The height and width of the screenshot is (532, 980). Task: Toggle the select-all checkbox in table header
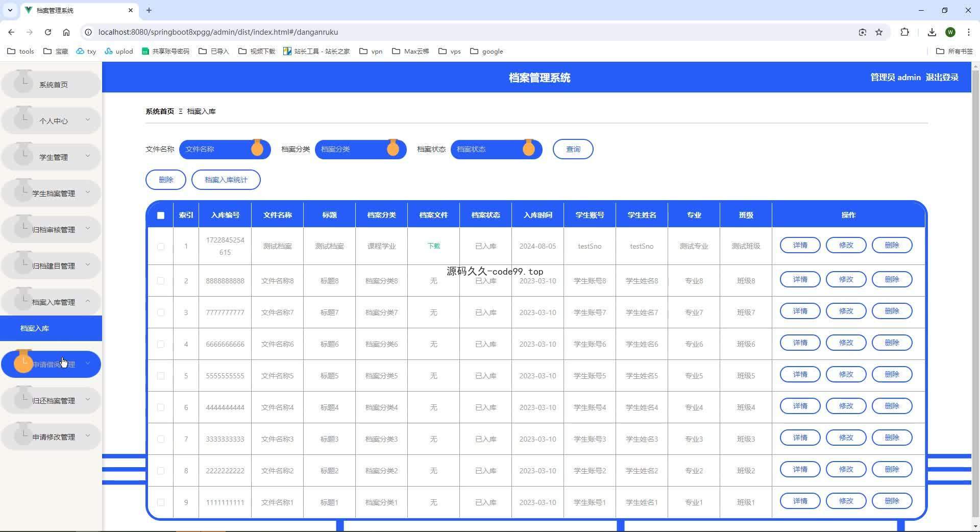161,215
